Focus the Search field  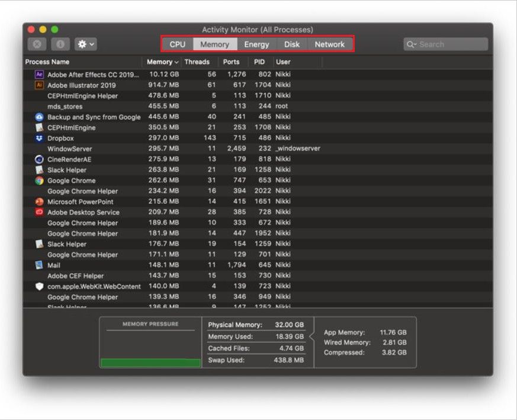[x=445, y=44]
